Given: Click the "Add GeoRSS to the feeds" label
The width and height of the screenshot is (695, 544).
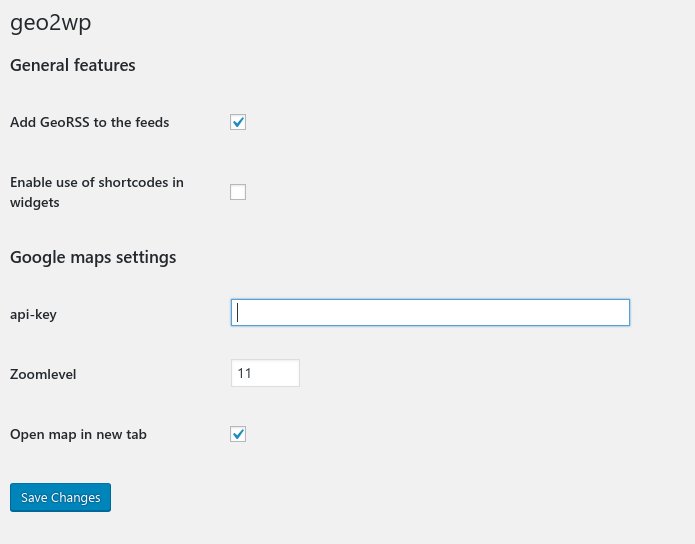Looking at the screenshot, I should [x=90, y=123].
